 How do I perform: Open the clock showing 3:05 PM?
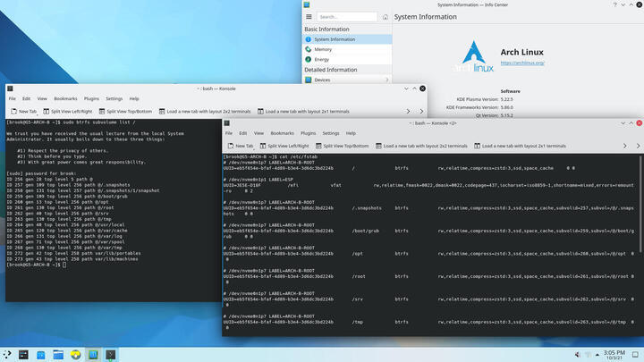(614, 355)
